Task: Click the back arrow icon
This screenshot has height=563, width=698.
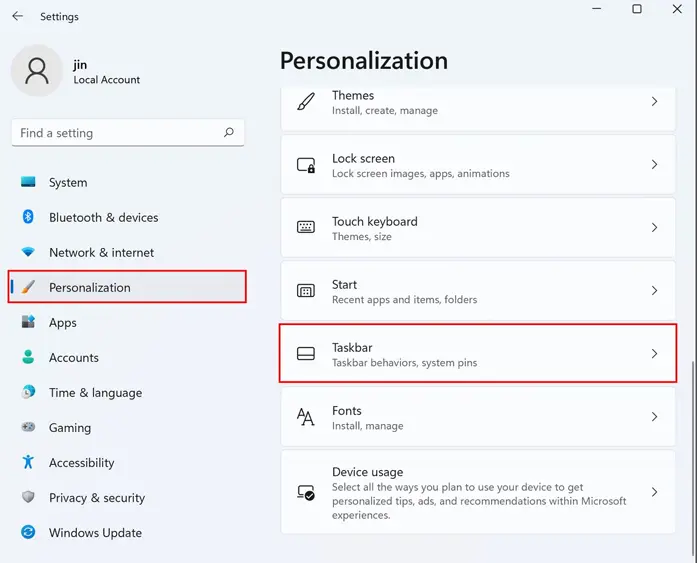Action: coord(17,16)
